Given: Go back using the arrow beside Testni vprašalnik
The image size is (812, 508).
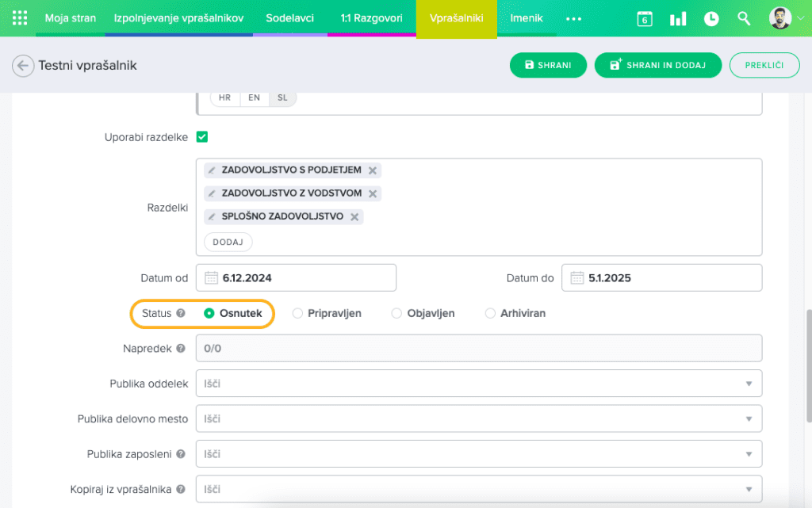Looking at the screenshot, I should [x=24, y=66].
